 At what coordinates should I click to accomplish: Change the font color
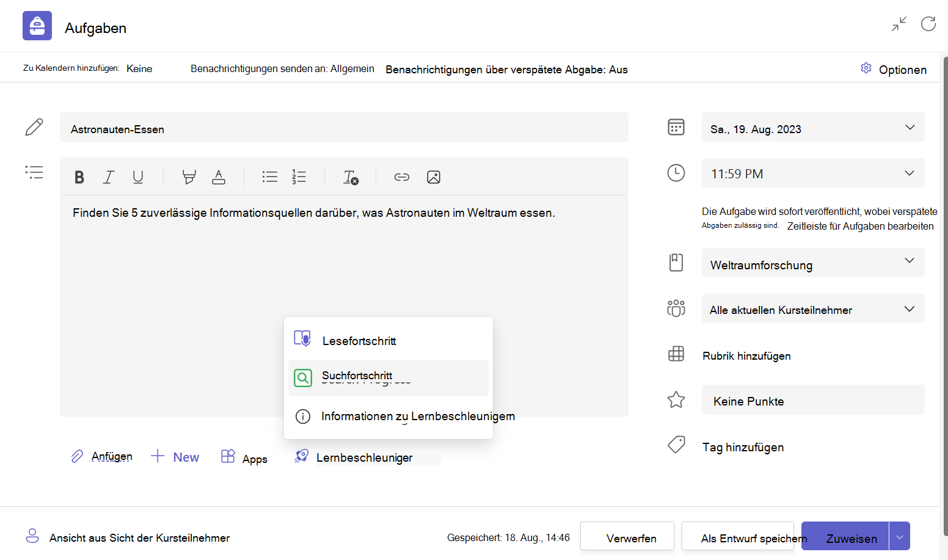[x=219, y=177]
